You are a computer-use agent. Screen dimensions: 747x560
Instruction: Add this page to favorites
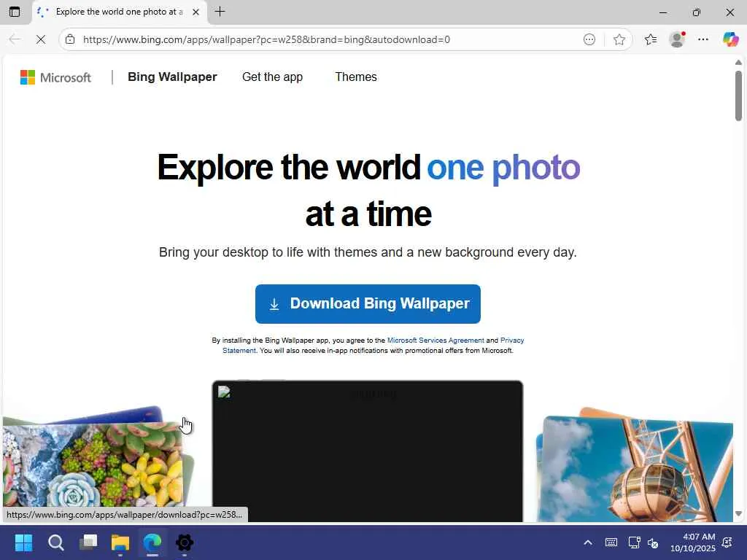click(x=619, y=39)
